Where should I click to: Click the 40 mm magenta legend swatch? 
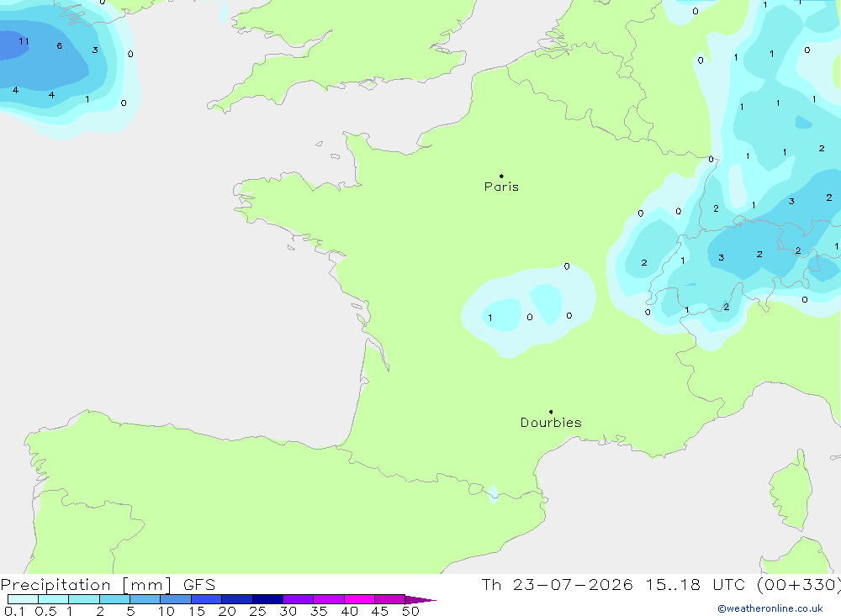tap(359, 599)
